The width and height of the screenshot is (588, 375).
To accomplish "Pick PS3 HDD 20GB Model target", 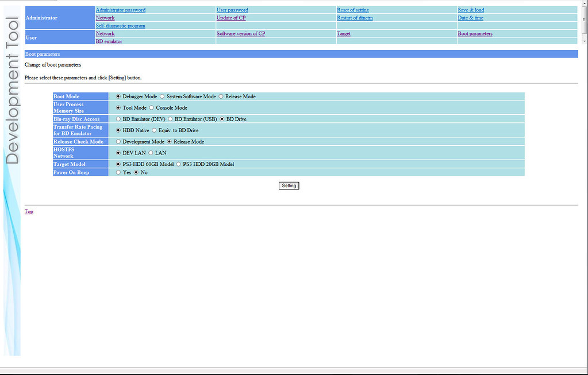I will tap(179, 164).
